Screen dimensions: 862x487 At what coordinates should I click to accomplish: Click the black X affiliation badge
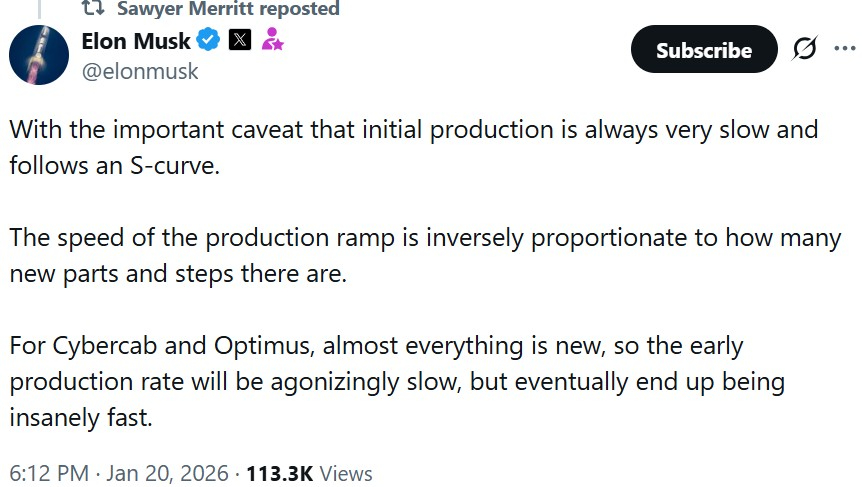tap(240, 41)
